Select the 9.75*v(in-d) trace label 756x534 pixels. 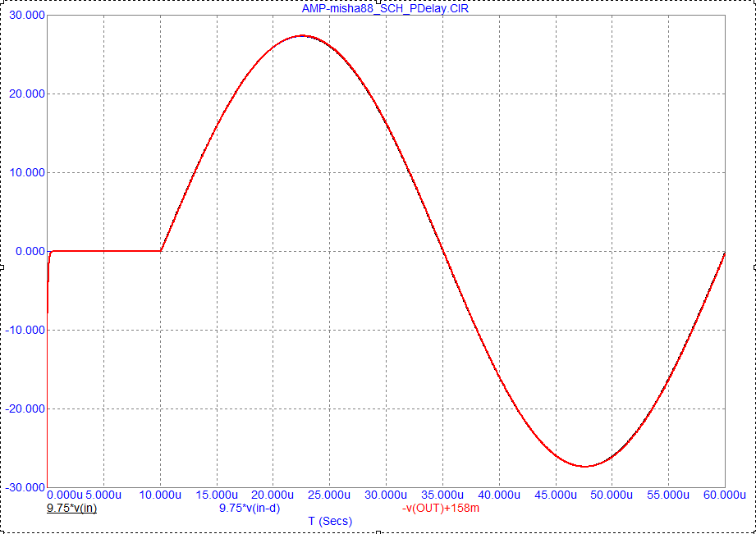(x=250, y=508)
